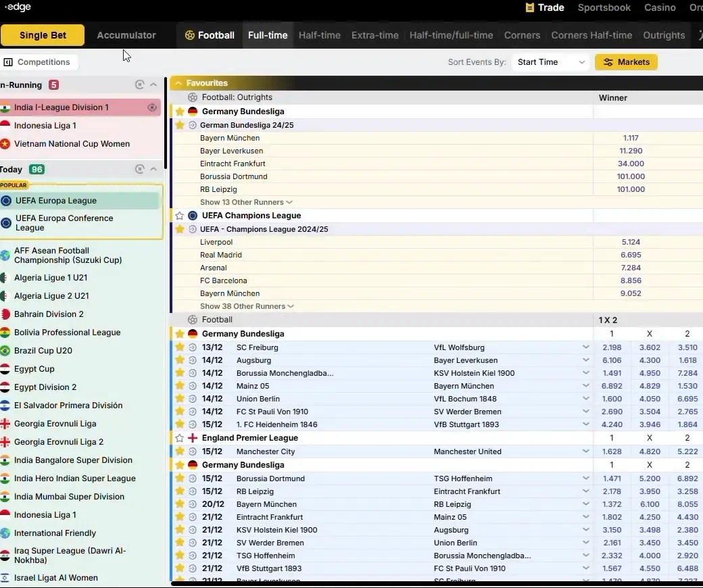Click Germany flag in first Germany Bundesliga header
Screen dimensions: 703x588
[x=193, y=111]
